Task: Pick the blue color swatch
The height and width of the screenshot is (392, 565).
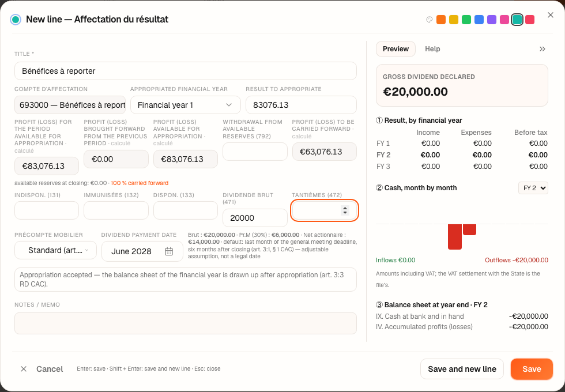Action: [x=479, y=20]
